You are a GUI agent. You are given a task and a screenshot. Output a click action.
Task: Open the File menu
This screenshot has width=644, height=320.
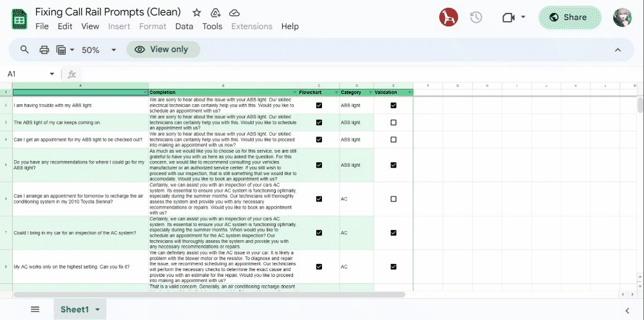pos(42,26)
